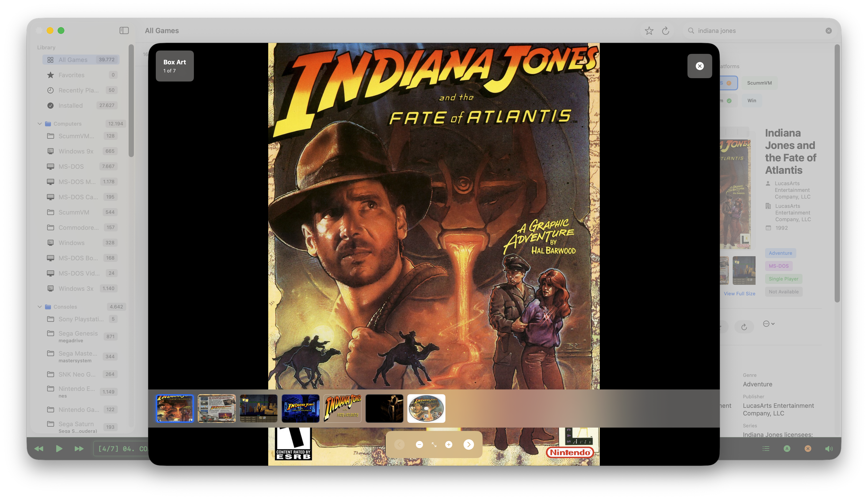Viewport: 868px width, 501px height.
Task: Toggle the favorite star in the top toolbar
Action: pyautogui.click(x=649, y=30)
